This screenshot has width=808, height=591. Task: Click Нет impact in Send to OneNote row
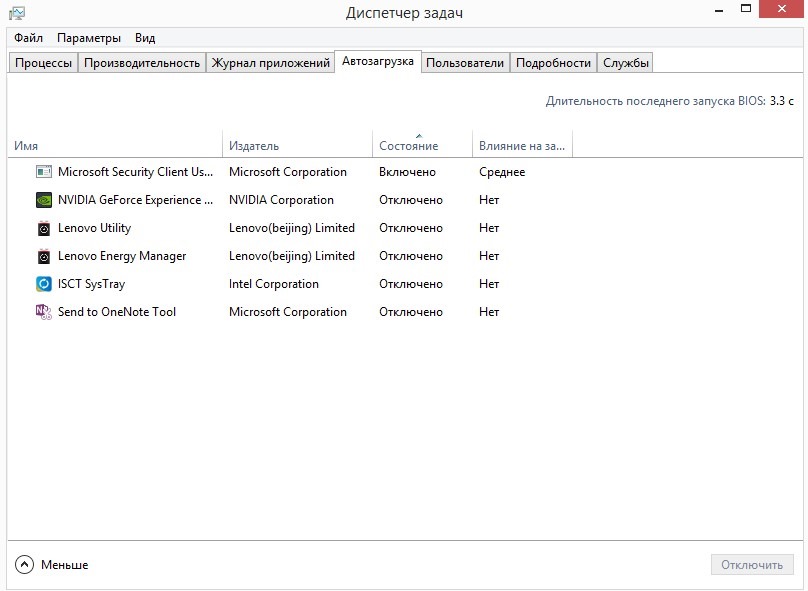click(489, 312)
